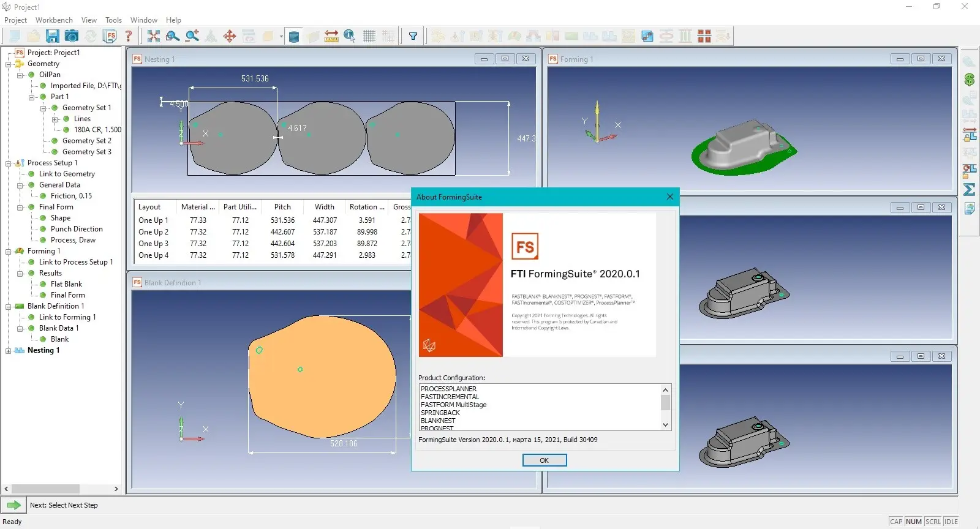Select the One Up 4 nesting row
This screenshot has width=980, height=529.
coord(273,255)
